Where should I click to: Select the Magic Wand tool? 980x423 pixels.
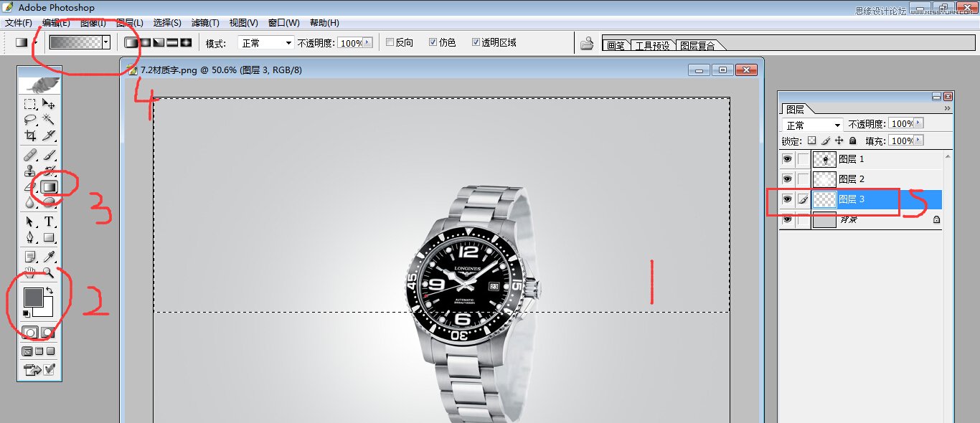[49, 120]
